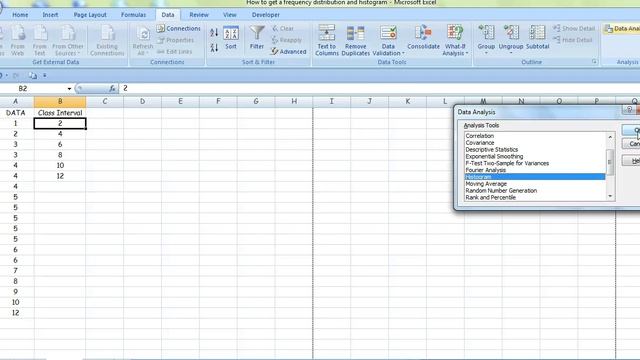
Task: Click scroll up arrow in Analysis Tools list
Action: tap(610, 137)
